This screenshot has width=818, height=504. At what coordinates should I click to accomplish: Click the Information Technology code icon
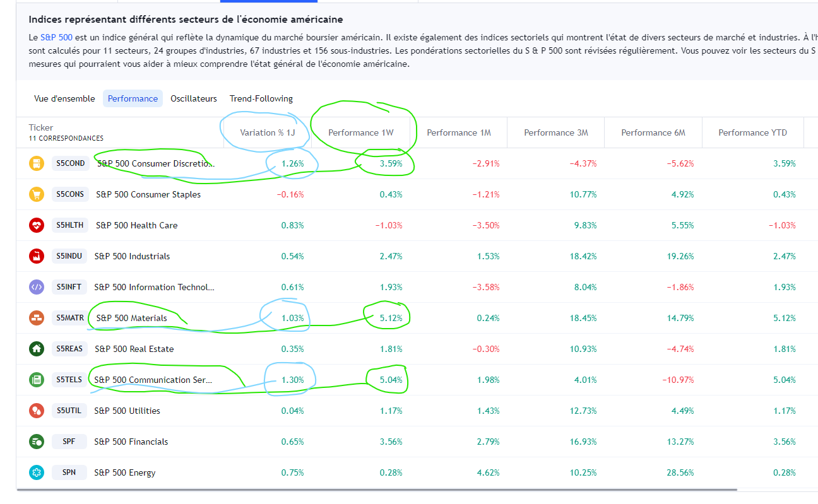(36, 287)
